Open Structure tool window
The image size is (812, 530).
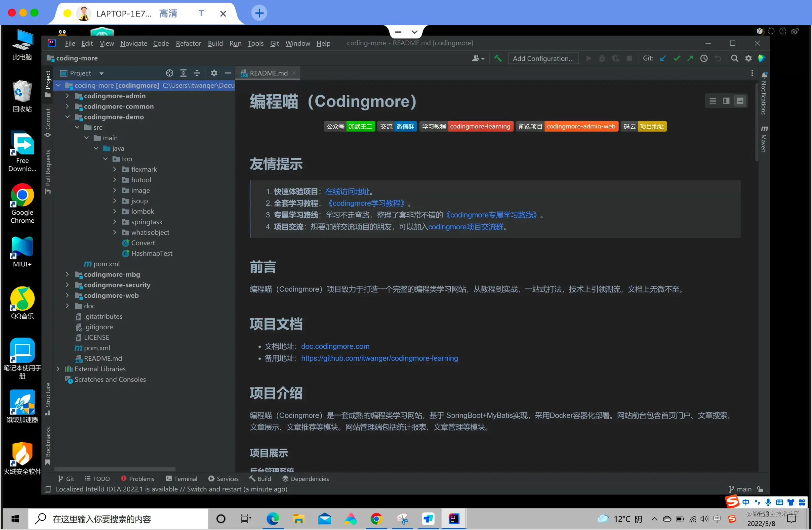pyautogui.click(x=48, y=399)
